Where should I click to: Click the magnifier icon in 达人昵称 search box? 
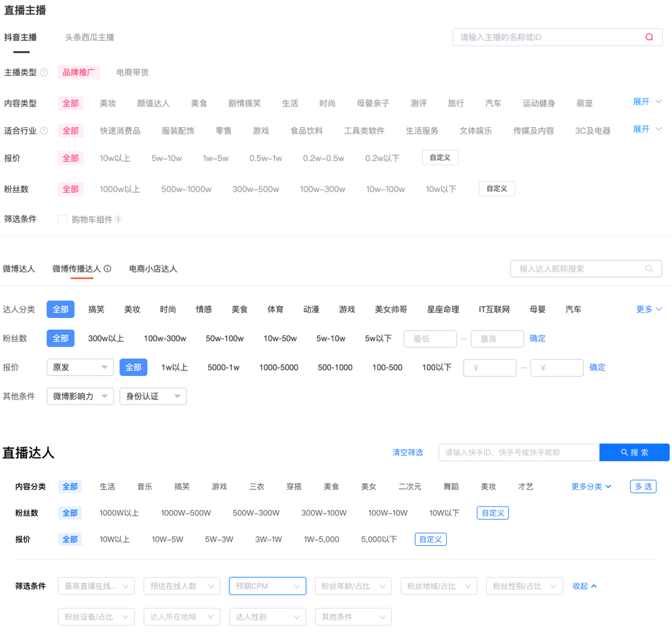[649, 269]
